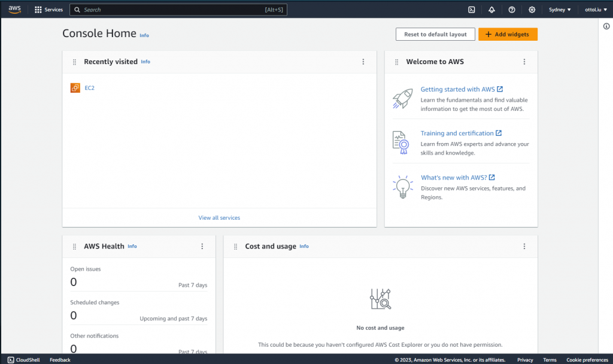The height and width of the screenshot is (364, 613).
Task: Click View all services
Action: coord(219,218)
